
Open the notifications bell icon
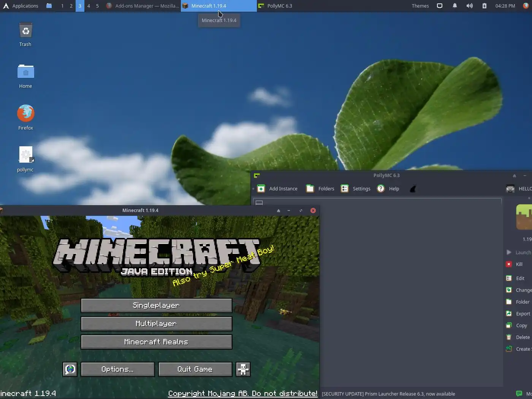tap(454, 6)
